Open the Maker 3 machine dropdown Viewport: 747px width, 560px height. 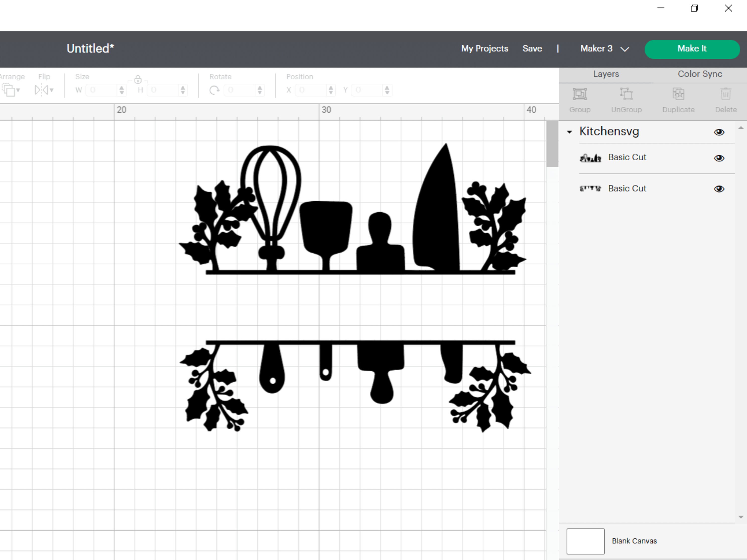(x=605, y=49)
